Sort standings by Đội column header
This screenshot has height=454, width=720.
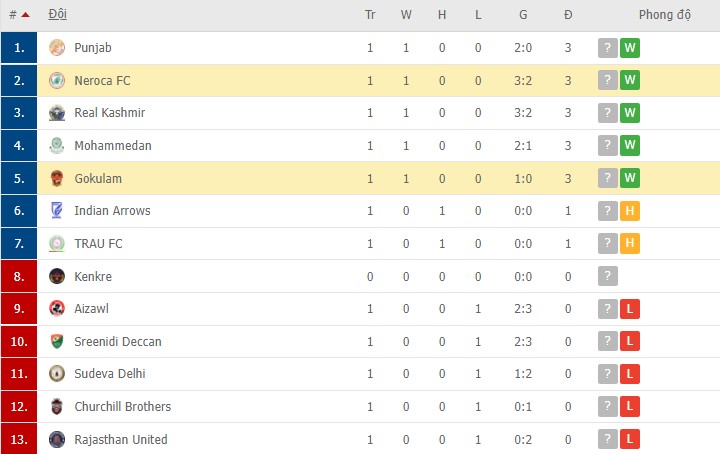(x=58, y=15)
